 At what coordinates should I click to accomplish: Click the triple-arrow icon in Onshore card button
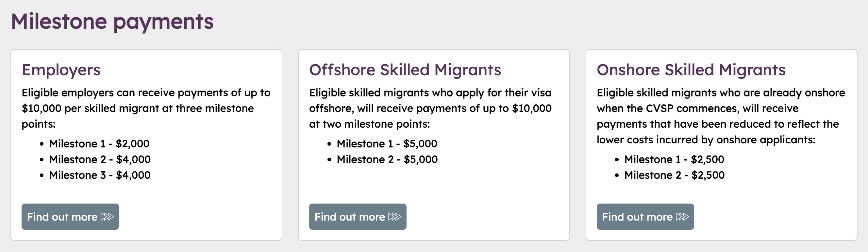tap(682, 217)
